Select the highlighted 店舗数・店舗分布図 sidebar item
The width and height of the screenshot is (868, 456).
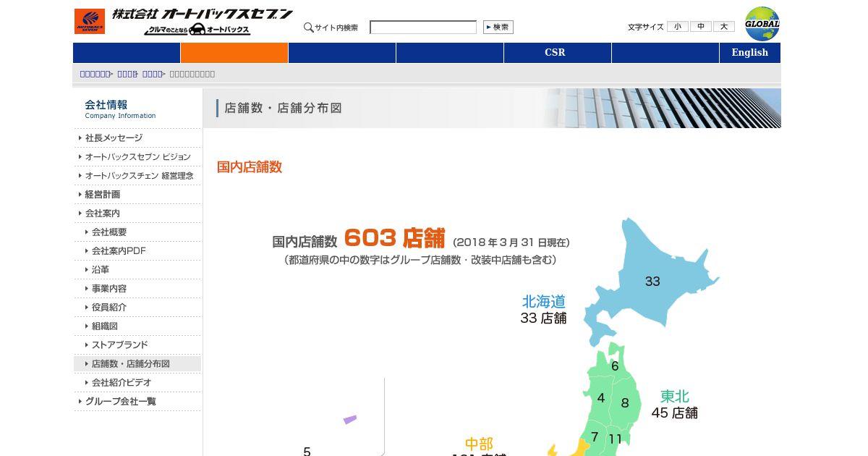click(137, 364)
